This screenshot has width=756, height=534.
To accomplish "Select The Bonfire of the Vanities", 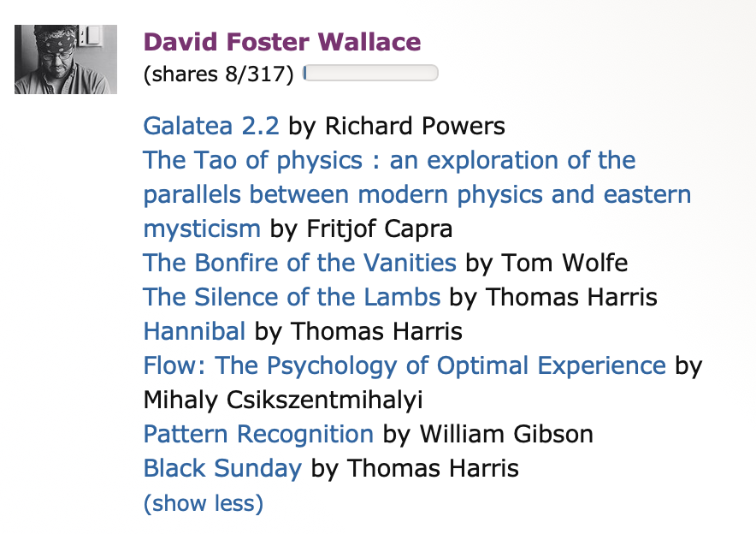I will [x=299, y=263].
